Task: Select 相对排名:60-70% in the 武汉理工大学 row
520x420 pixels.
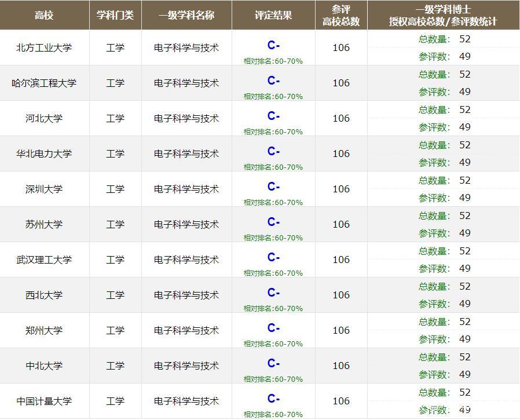Action: tap(273, 273)
